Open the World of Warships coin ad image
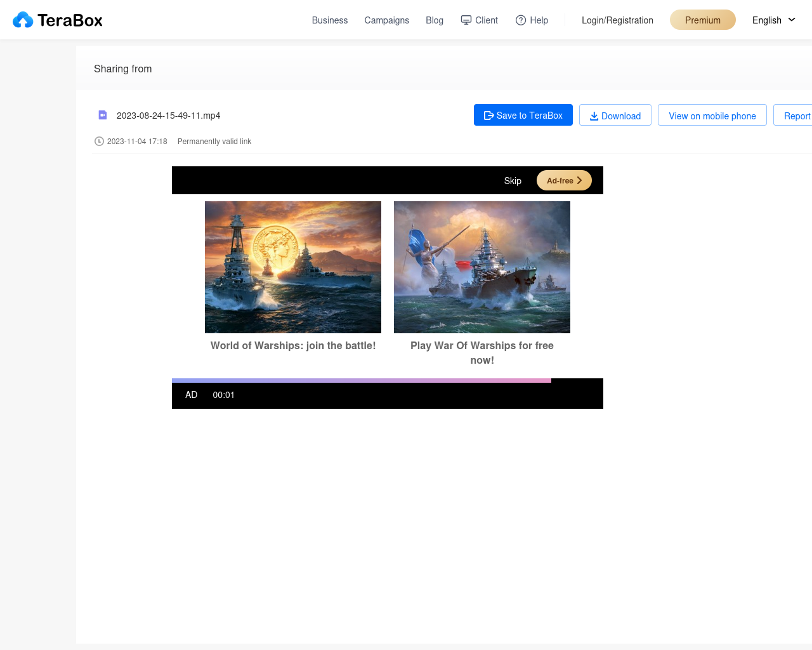812x650 pixels. (293, 267)
